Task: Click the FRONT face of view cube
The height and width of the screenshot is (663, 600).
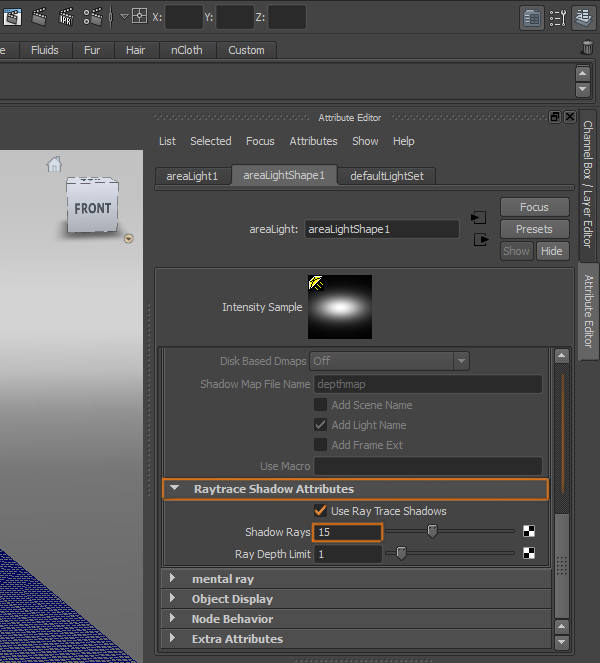Action: (x=92, y=209)
